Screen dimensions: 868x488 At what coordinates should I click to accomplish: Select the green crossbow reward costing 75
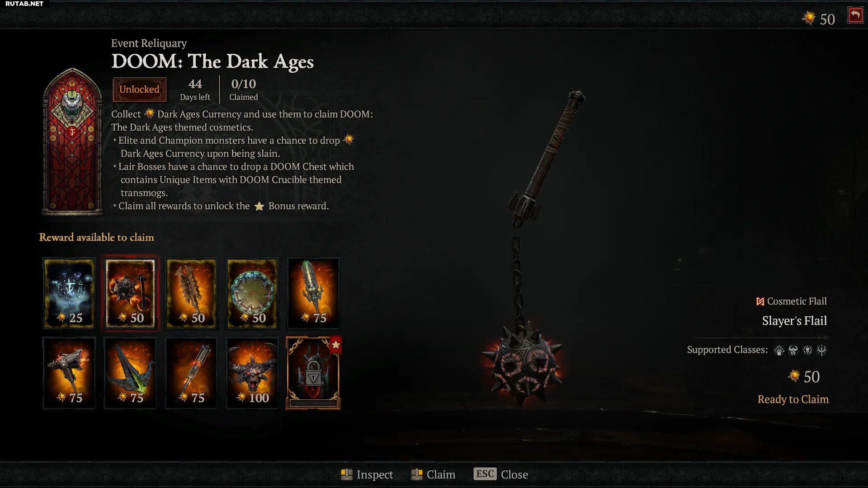point(130,373)
